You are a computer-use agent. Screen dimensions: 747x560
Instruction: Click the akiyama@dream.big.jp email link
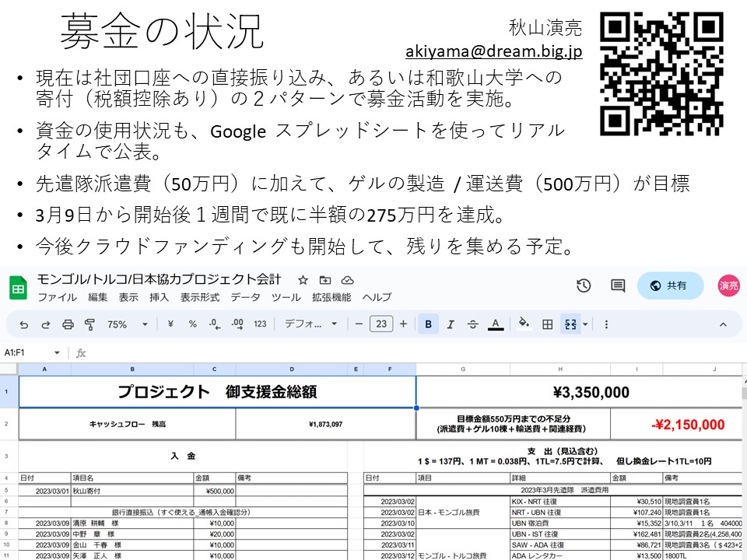493,52
